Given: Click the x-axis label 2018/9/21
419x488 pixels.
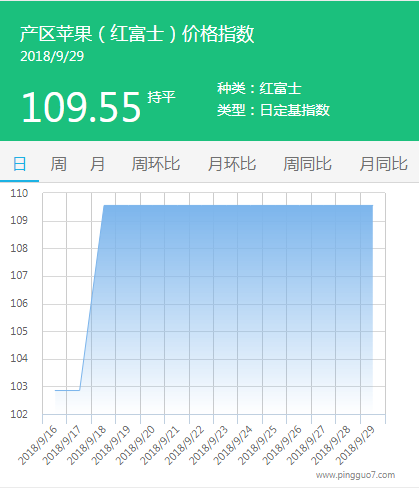Looking at the screenshot, I should [160, 445].
